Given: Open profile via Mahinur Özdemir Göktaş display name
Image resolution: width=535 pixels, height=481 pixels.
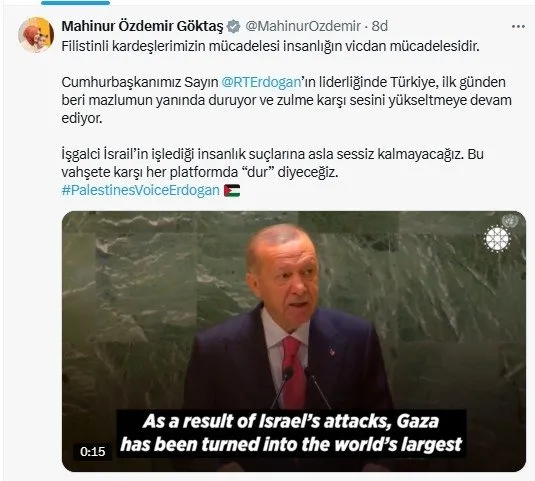Looking at the screenshot, I should (x=142, y=26).
